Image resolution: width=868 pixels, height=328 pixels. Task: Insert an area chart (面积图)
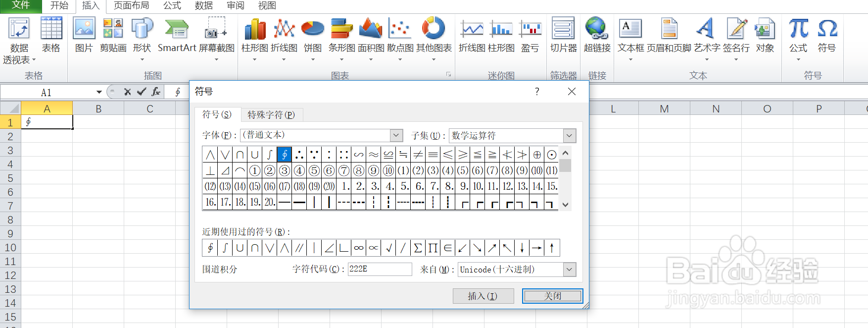point(371,40)
